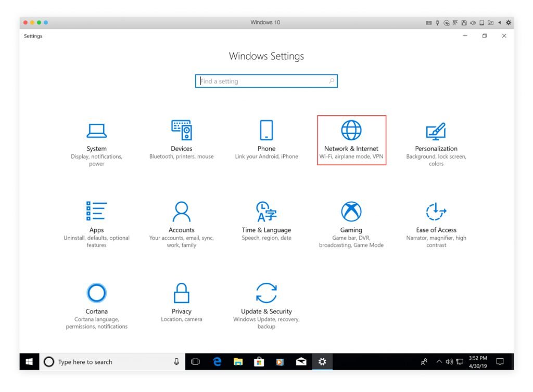Open the Cortana settings category
Screen dimensions: 533x392
[96, 306]
